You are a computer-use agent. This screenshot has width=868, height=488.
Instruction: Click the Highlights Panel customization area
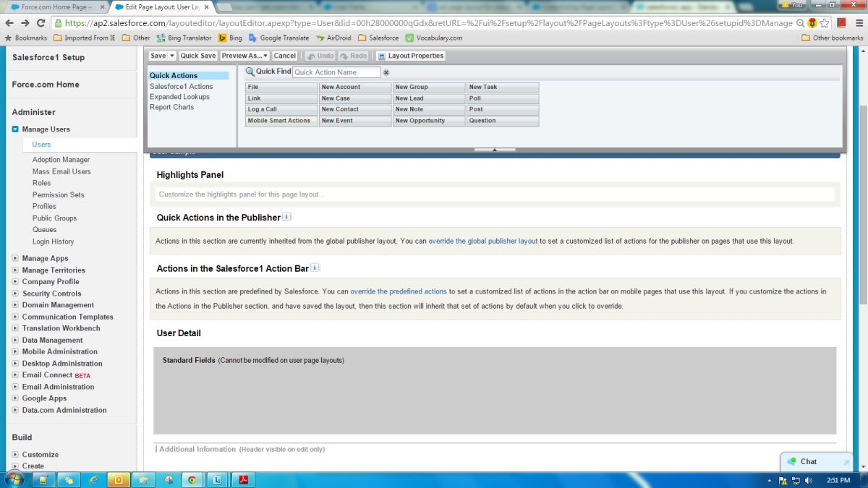(495, 194)
